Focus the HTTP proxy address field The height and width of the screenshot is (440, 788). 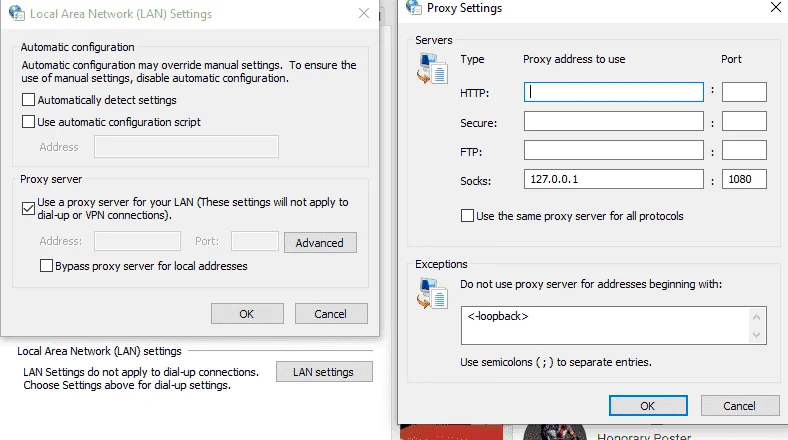tap(614, 92)
